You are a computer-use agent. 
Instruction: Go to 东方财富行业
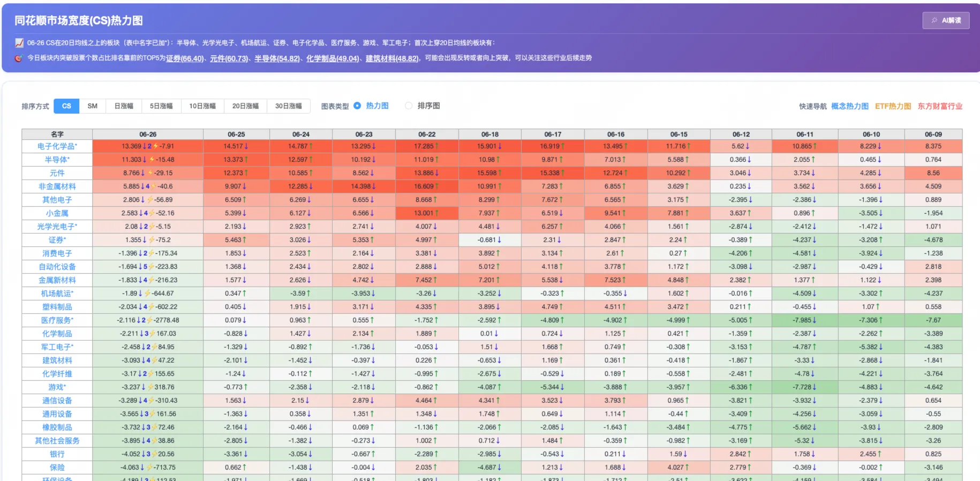click(940, 106)
